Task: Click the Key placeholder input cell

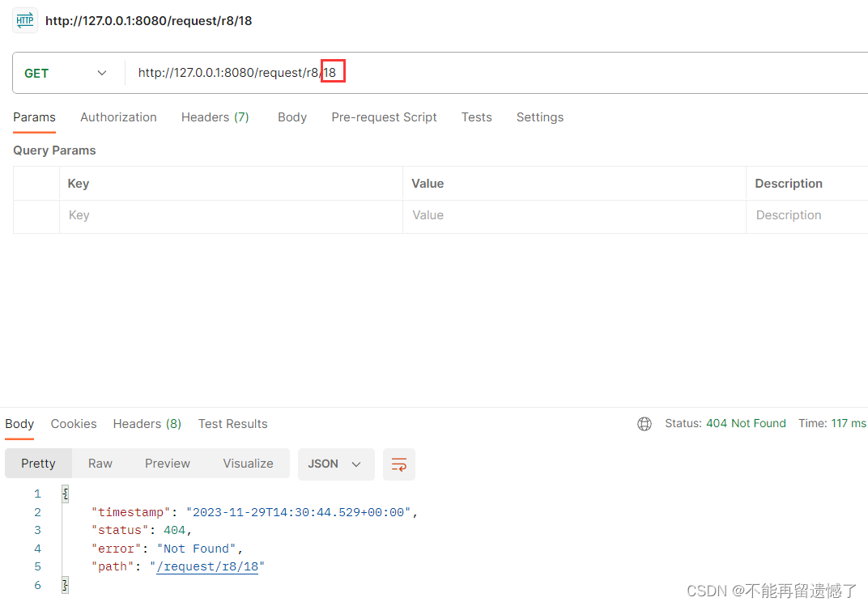Action: [231, 216]
